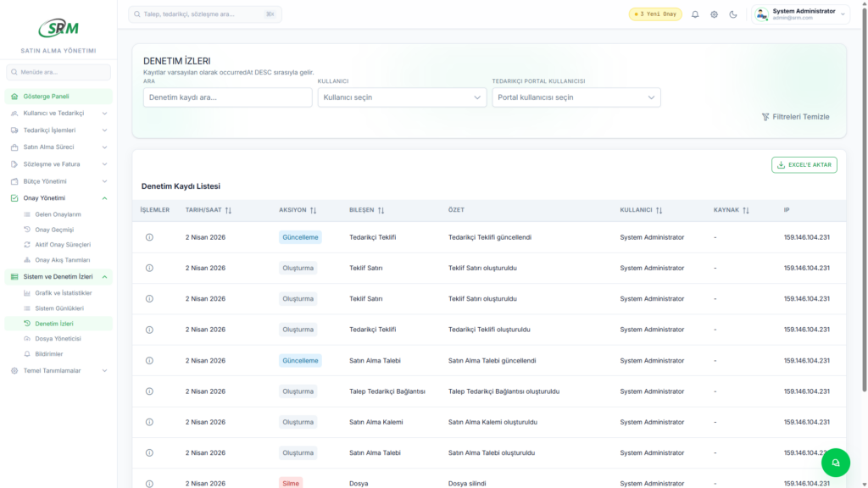868x488 pixels.
Task: Click info icon on first audit row
Action: [x=149, y=237]
